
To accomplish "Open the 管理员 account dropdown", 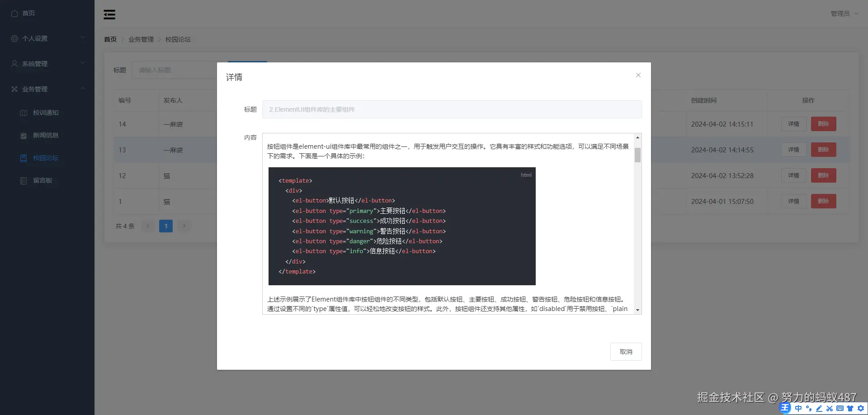I will coord(844,13).
